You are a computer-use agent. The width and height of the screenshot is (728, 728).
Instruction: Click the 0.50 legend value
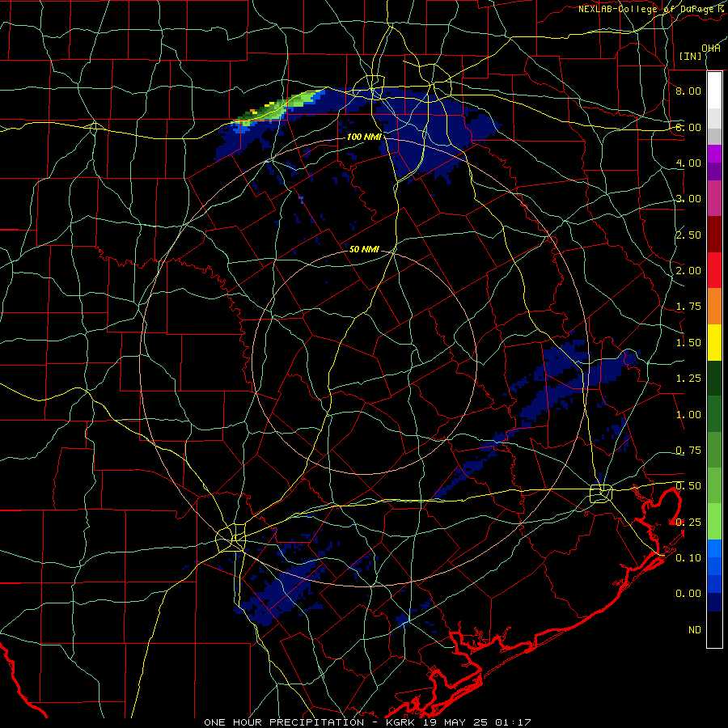pyautogui.click(x=688, y=486)
